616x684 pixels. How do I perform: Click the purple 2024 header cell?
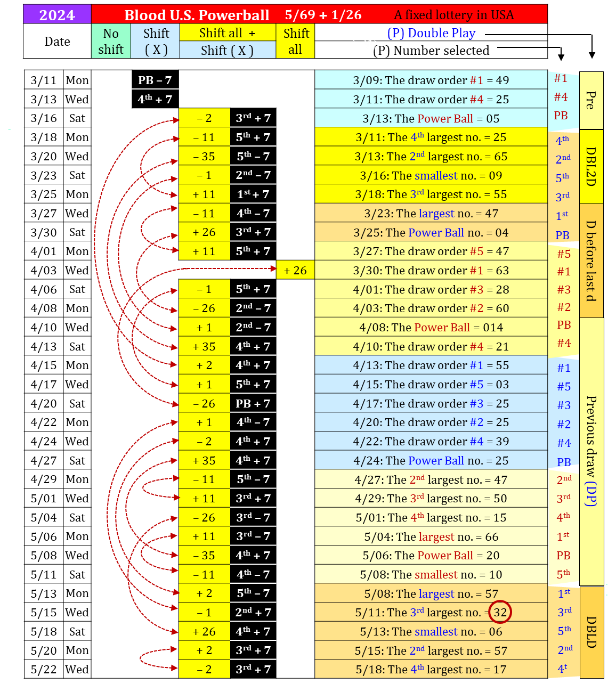point(57,14)
